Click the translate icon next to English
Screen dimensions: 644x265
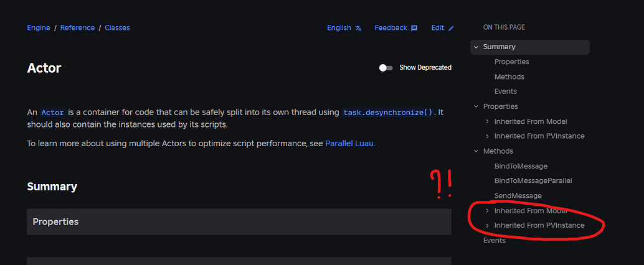tap(359, 28)
